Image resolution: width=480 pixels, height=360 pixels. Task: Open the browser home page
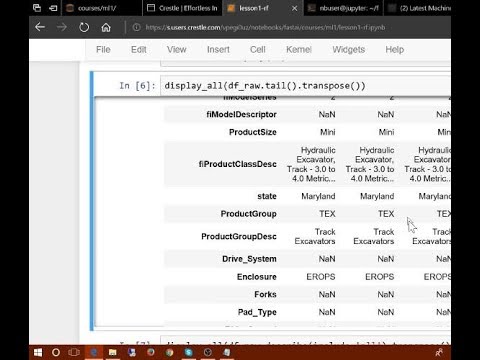[x=106, y=27]
